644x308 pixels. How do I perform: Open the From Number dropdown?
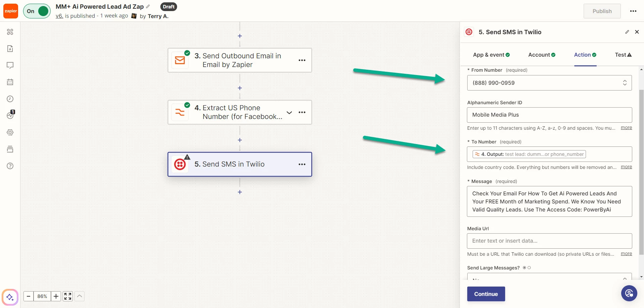pos(549,83)
